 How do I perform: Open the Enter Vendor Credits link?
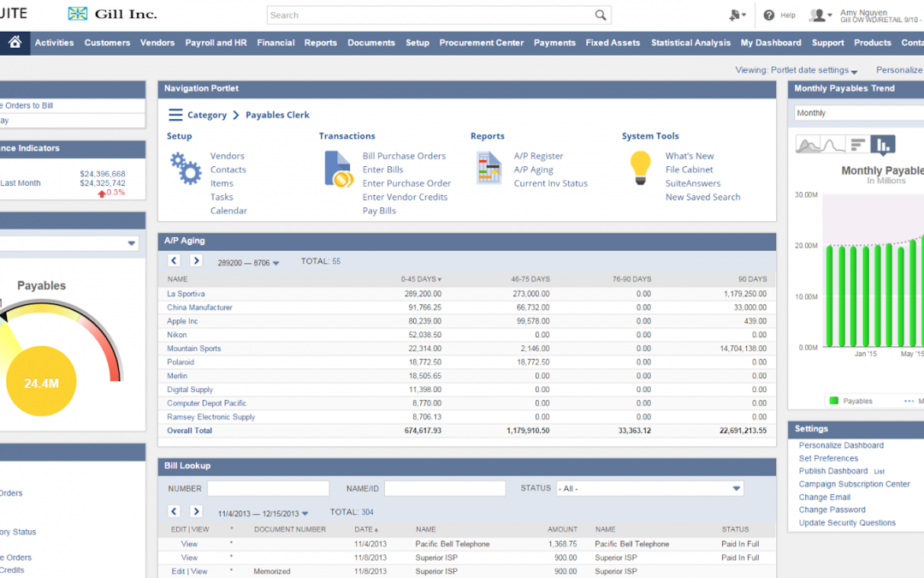coord(405,197)
